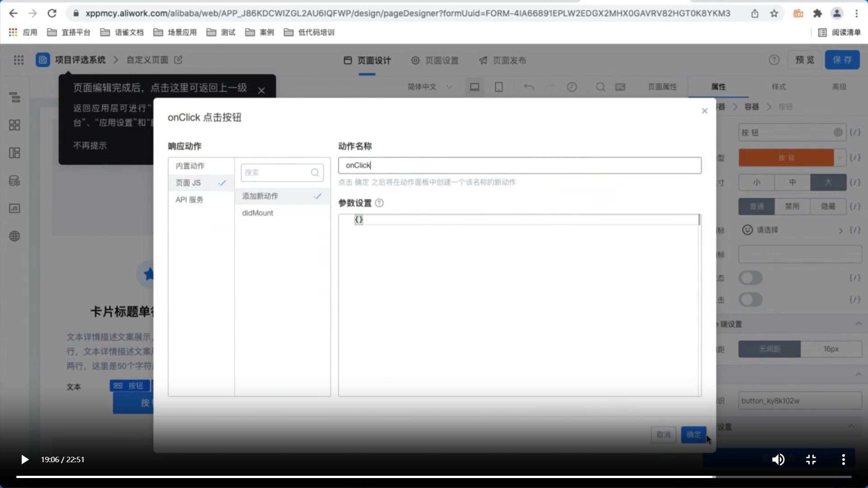Screen dimensions: 868x488
Task: Click help icon next to 参数设置
Action: 380,203
